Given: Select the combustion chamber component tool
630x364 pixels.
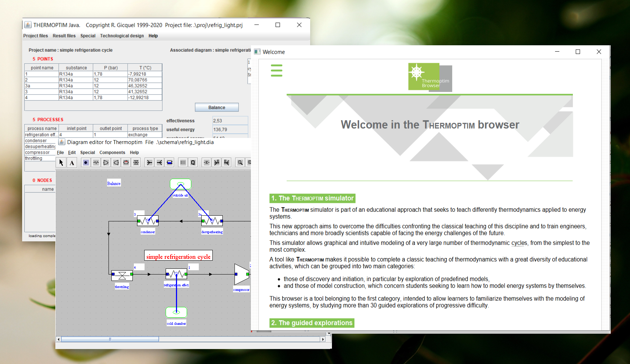Looking at the screenshot, I should pyautogui.click(x=126, y=163).
